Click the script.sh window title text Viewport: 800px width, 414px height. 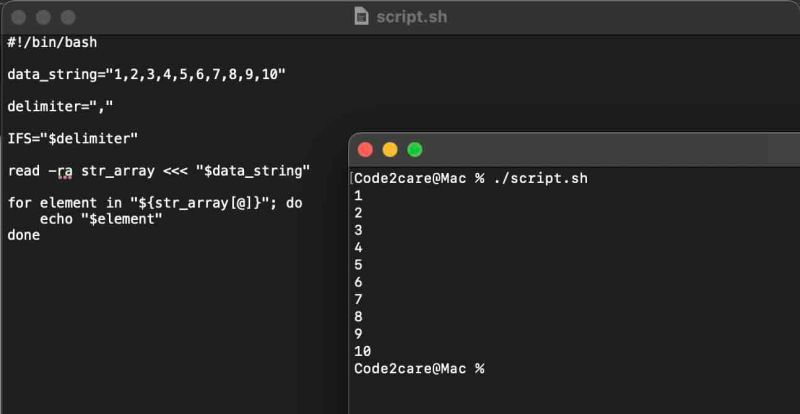pos(412,17)
